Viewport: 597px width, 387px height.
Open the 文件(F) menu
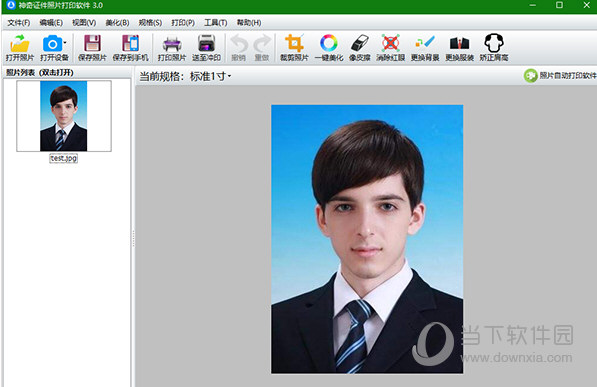pyautogui.click(x=19, y=23)
